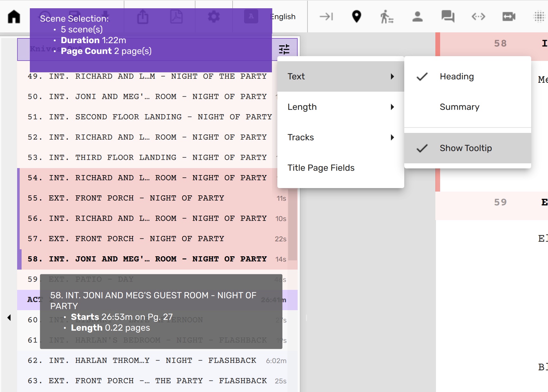Viewport: 548px width, 392px height.
Task: Toggle the navigator display options sliders icon
Action: pos(284,49)
